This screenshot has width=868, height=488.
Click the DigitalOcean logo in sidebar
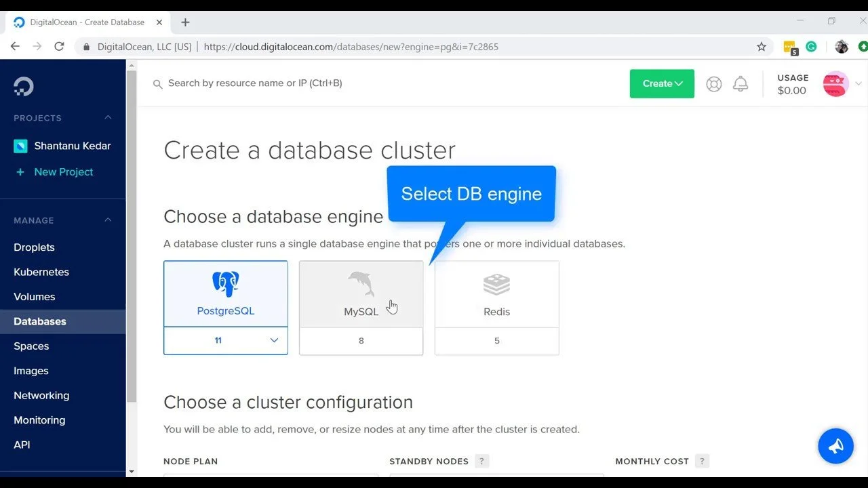point(23,86)
